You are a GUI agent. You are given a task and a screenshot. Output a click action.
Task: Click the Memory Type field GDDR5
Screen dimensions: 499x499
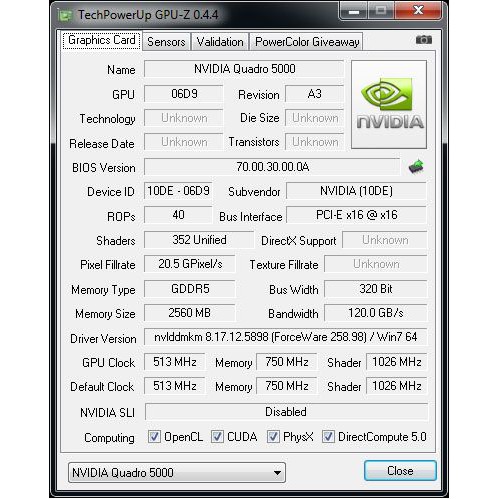pos(190,288)
